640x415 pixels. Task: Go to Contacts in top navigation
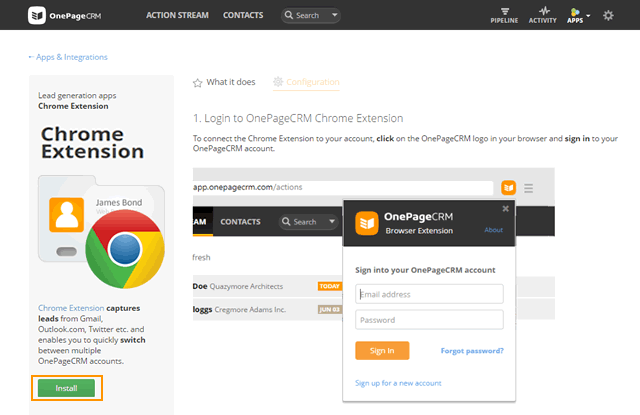(x=243, y=15)
